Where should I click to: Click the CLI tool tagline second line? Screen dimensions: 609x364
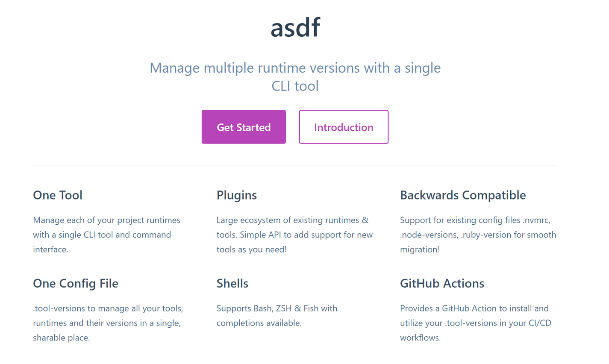coord(294,86)
